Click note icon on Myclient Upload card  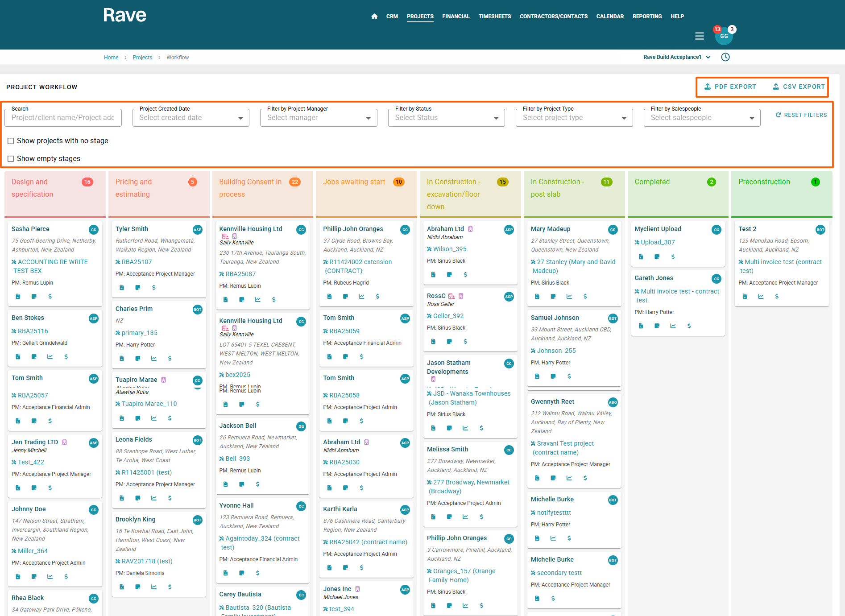click(657, 257)
